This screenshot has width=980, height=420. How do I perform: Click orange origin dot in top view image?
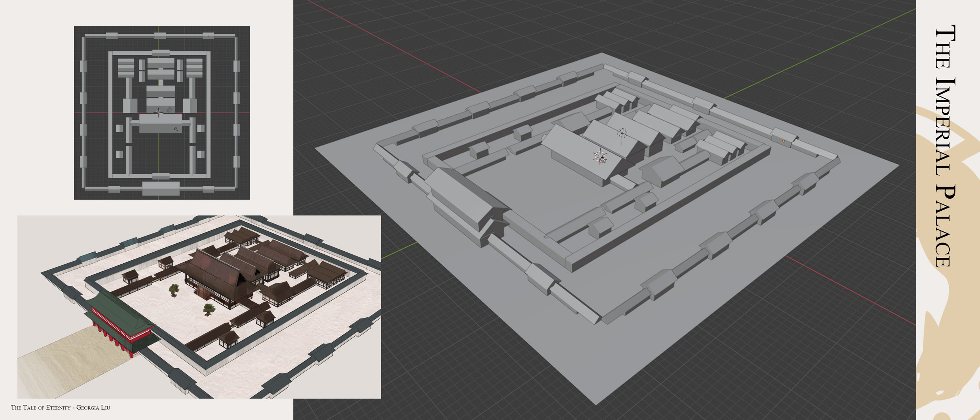(208, 36)
